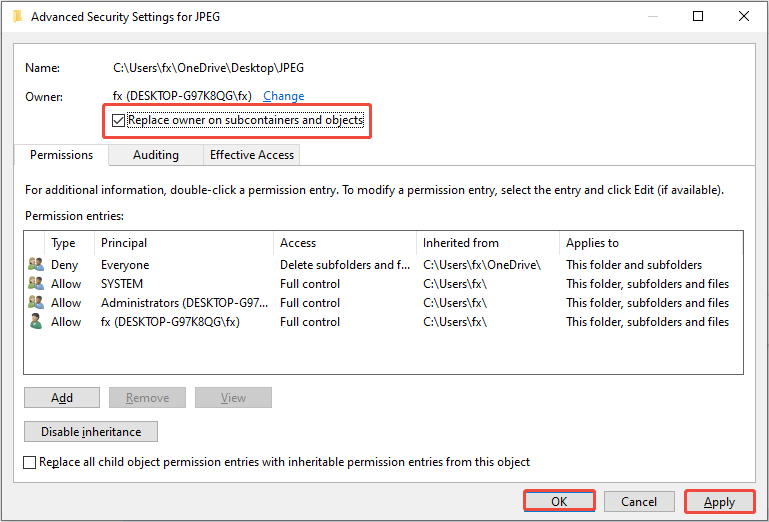Select the Everyone principal entry

pos(125,265)
